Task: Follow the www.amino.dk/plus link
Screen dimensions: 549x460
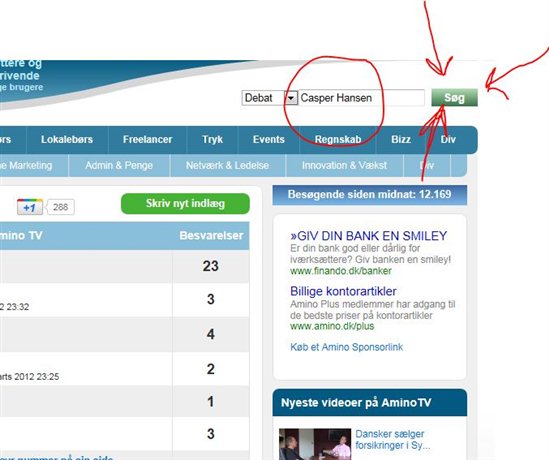Action: [332, 326]
